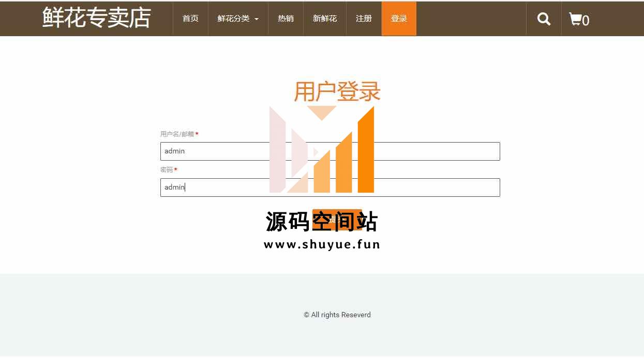The width and height of the screenshot is (644, 358).
Task: Open the shopping cart icon
Action: [x=575, y=19]
